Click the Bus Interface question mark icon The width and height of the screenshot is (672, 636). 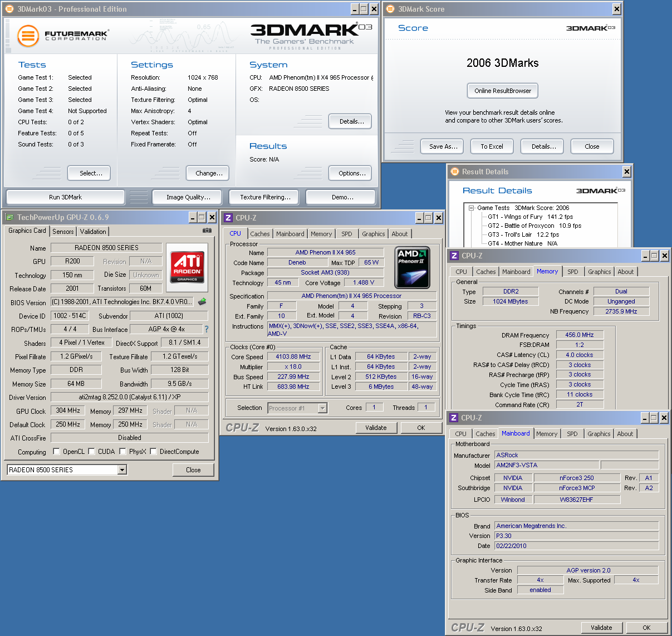click(x=206, y=329)
